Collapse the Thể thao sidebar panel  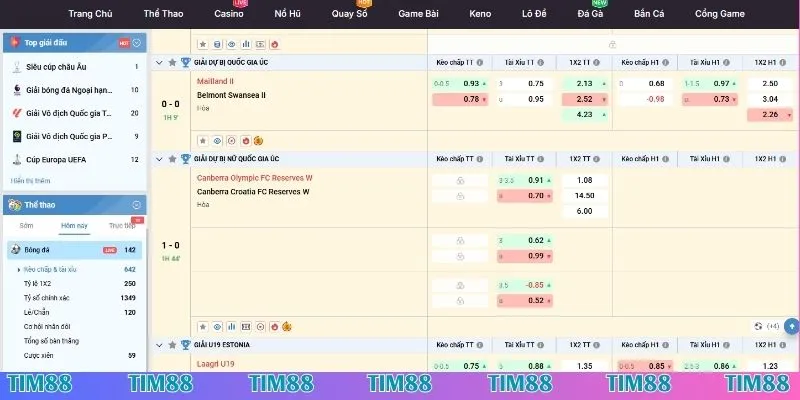point(137,204)
